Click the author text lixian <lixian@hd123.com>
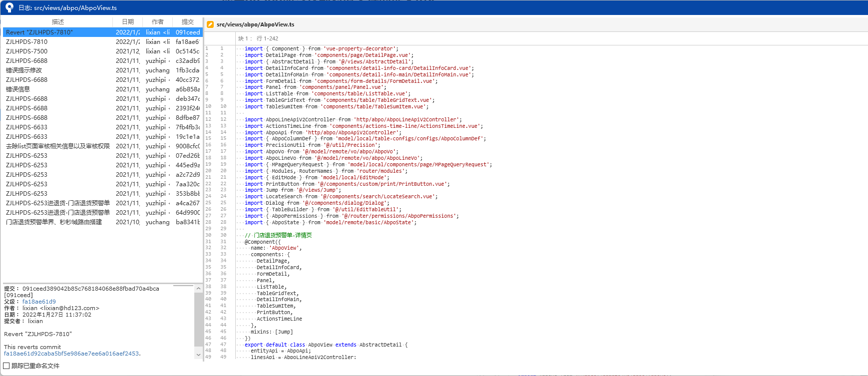The height and width of the screenshot is (376, 868). [x=61, y=308]
